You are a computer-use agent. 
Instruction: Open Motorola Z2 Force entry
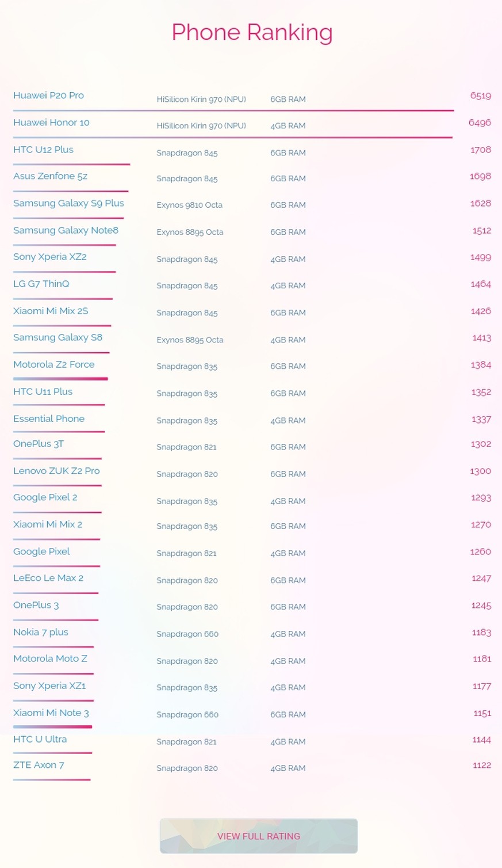pos(54,364)
